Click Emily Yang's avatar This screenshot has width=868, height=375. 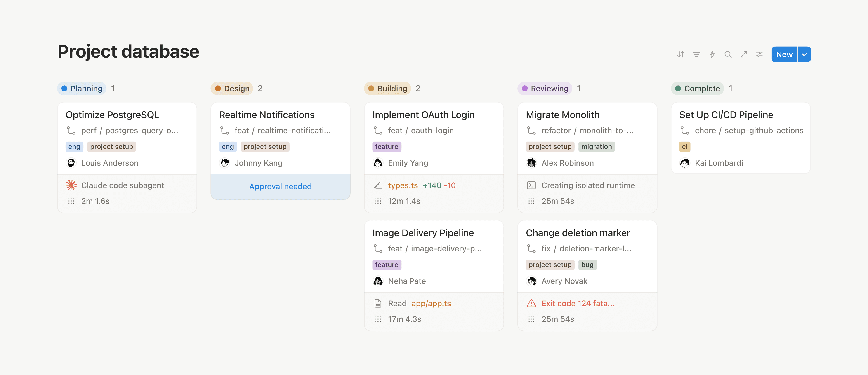point(378,163)
